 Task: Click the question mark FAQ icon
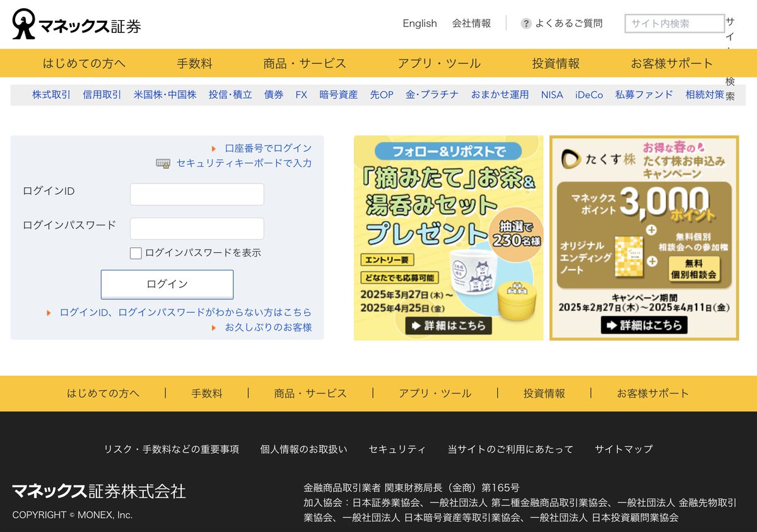(526, 23)
